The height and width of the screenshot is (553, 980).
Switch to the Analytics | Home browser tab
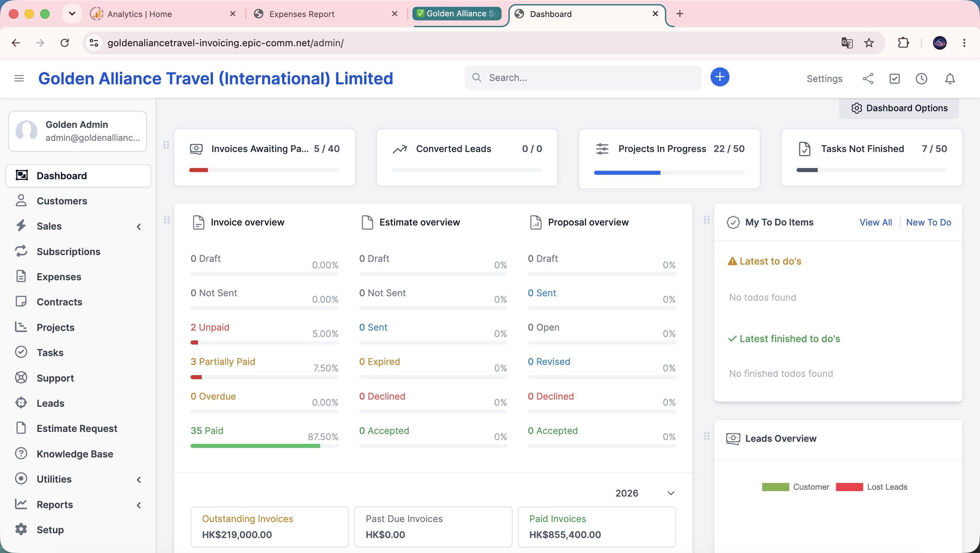(164, 14)
